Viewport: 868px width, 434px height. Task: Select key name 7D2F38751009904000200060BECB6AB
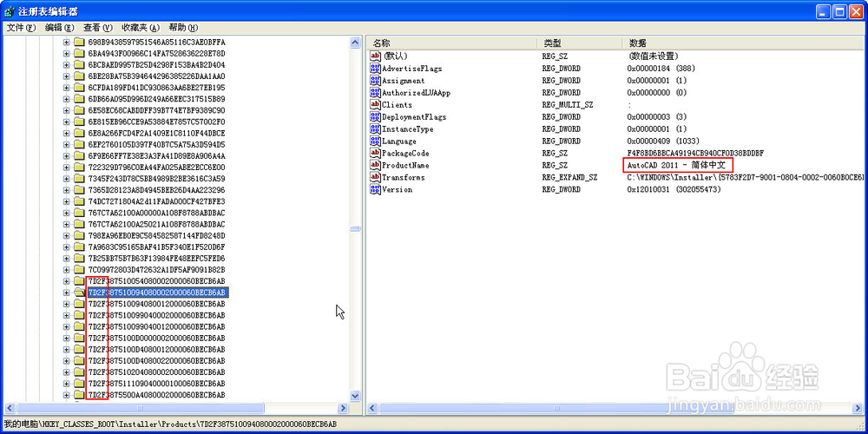pos(156,315)
